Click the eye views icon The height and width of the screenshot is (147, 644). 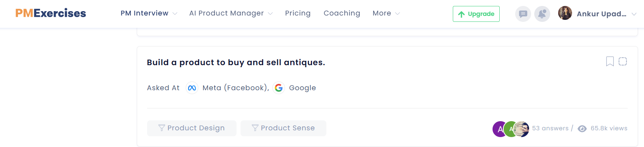coord(582,128)
